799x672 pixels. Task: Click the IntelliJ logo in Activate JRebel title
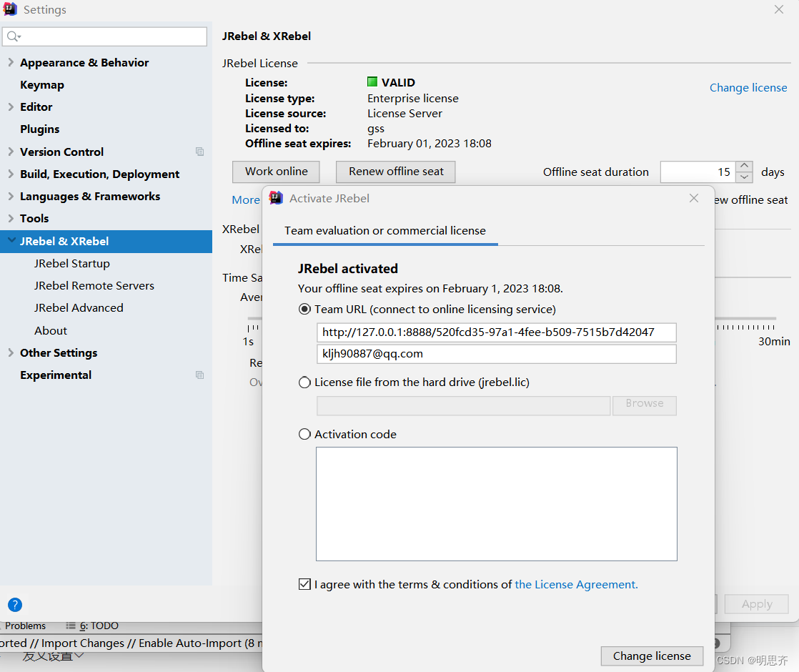coord(276,198)
